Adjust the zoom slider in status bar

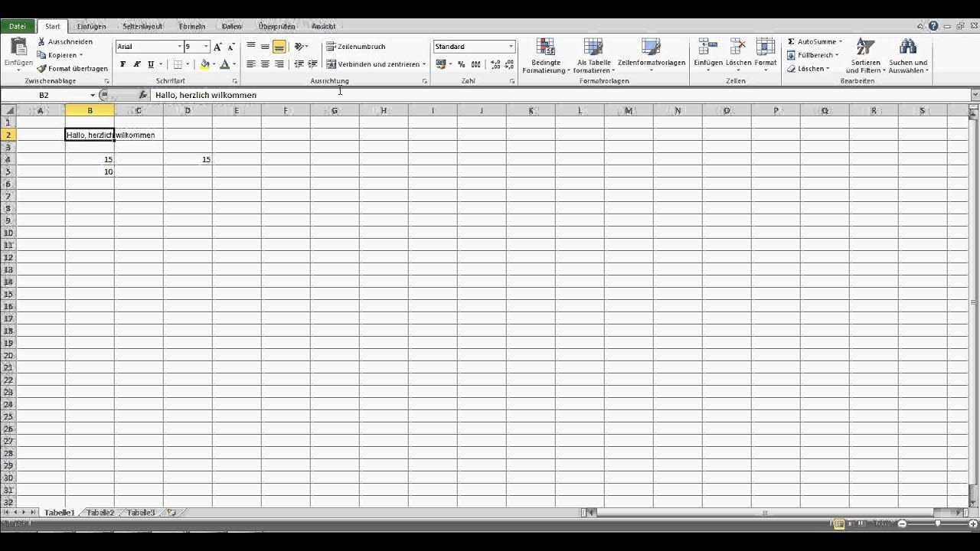coord(938,523)
